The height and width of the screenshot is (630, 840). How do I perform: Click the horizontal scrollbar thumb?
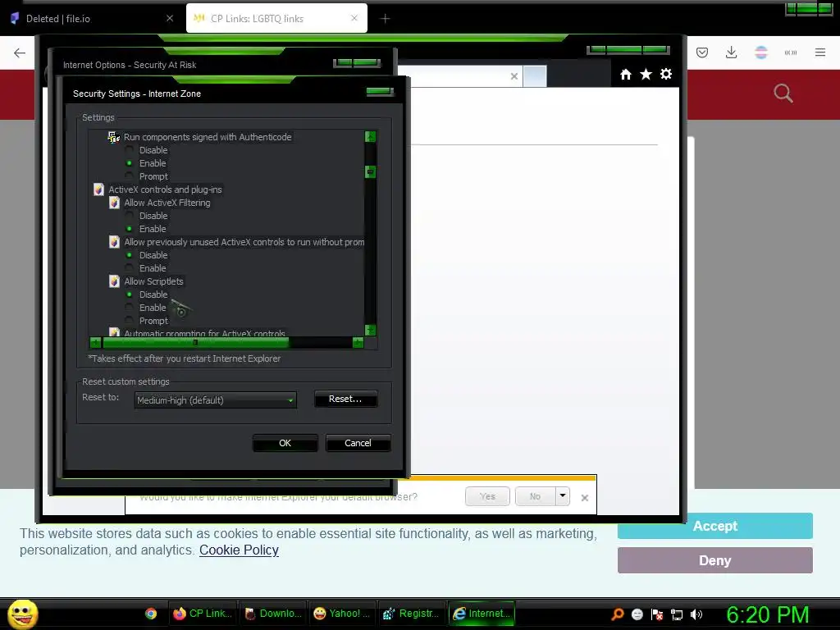pyautogui.click(x=195, y=342)
